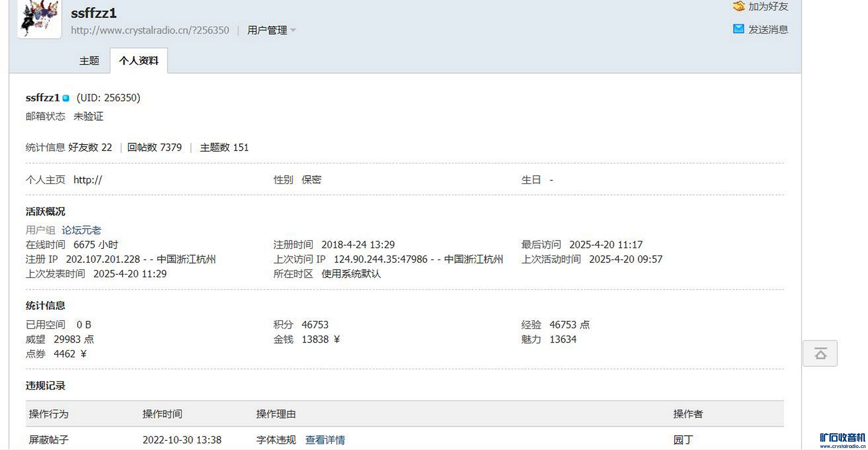View violation details via 查看详情
Image resolution: width=868 pixels, height=450 pixels.
325,440
